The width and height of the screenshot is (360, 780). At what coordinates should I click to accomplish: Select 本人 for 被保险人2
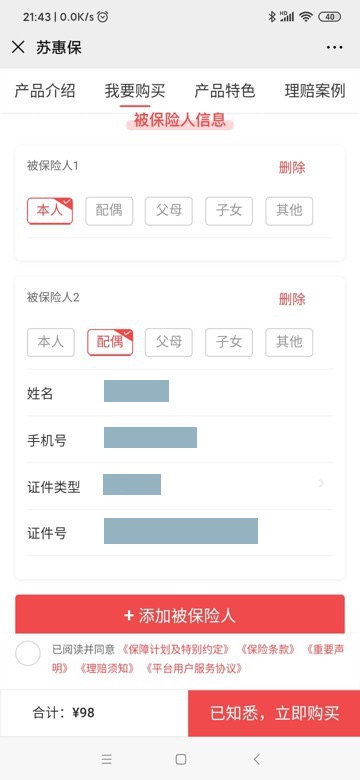51,342
